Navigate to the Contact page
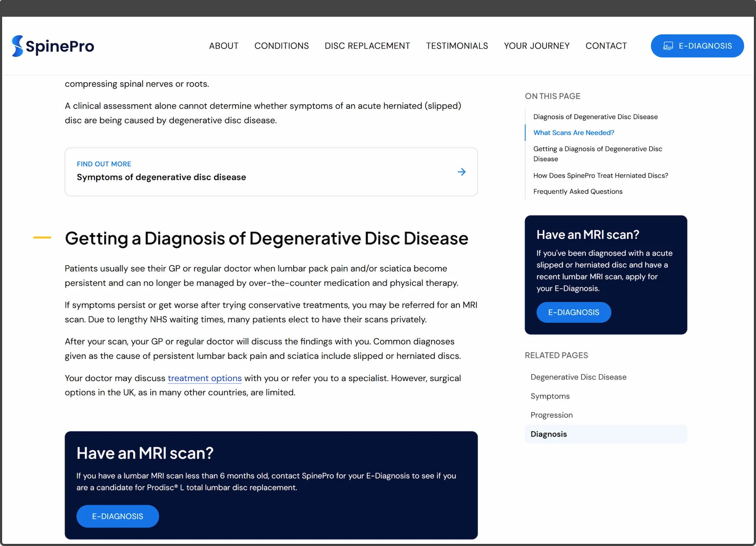 coord(606,46)
